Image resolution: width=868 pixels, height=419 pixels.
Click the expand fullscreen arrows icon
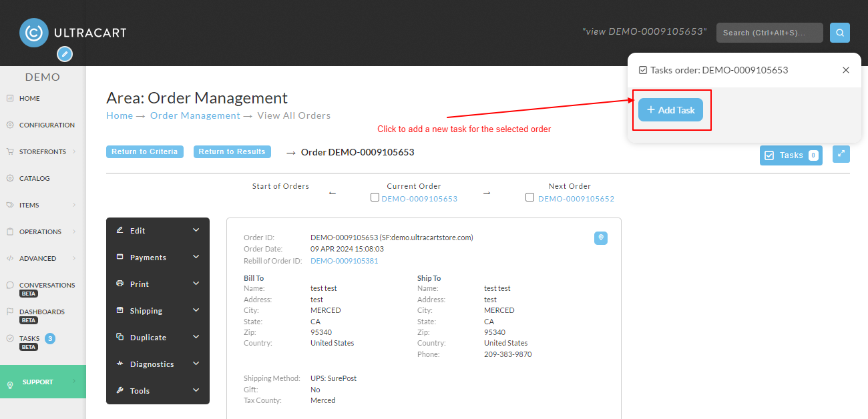tap(841, 154)
